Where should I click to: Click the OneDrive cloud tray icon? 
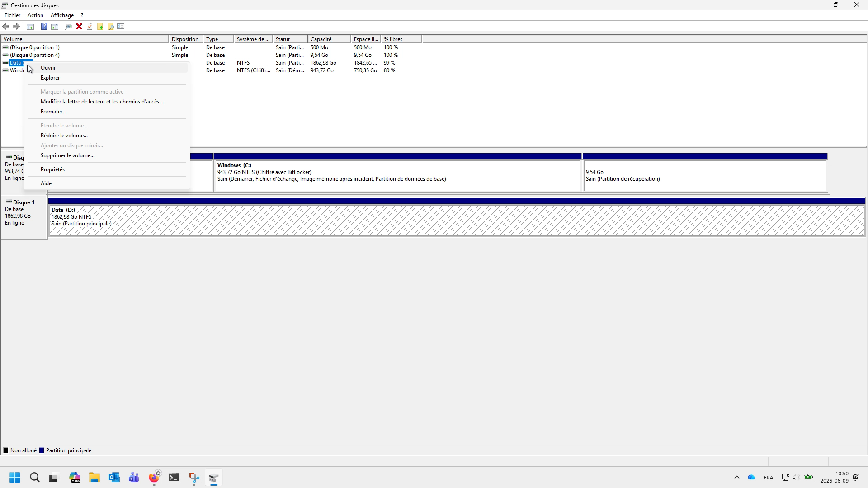tap(751, 478)
